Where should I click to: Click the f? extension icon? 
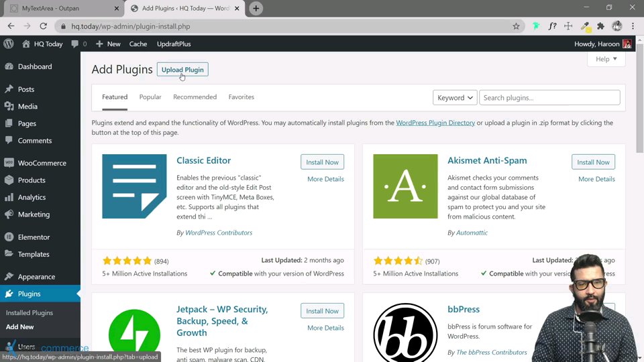tap(552, 26)
